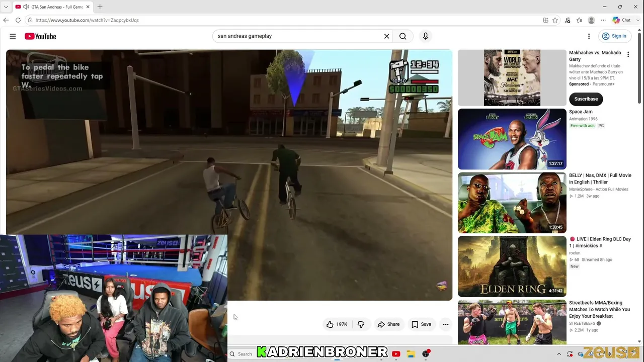Show hidden system tray icons
This screenshot has height=362, width=644.
tap(558, 354)
